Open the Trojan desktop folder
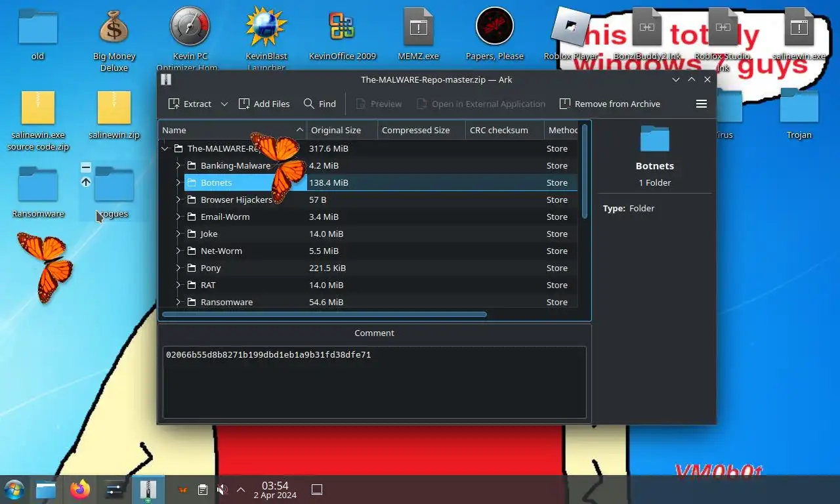The height and width of the screenshot is (504, 840). click(x=799, y=113)
